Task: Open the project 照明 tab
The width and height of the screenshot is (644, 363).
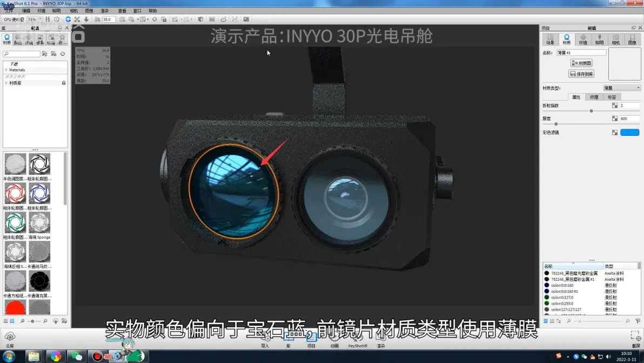Action: click(x=600, y=39)
